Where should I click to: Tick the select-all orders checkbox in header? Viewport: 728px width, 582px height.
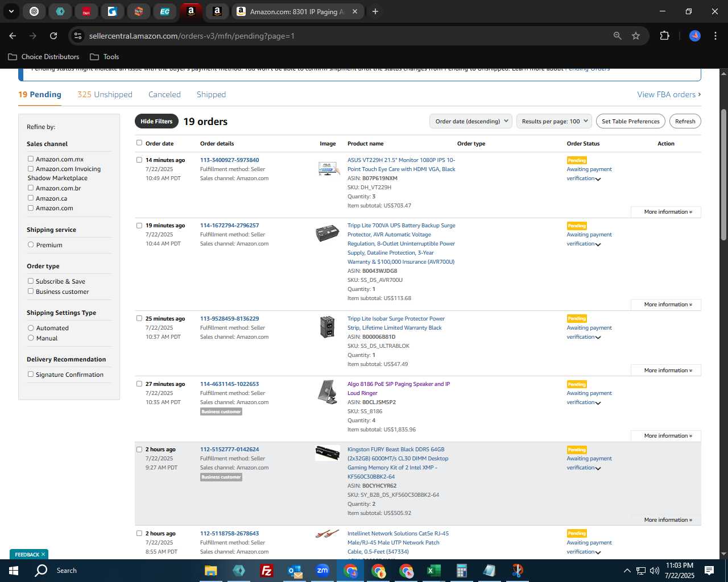(139, 143)
